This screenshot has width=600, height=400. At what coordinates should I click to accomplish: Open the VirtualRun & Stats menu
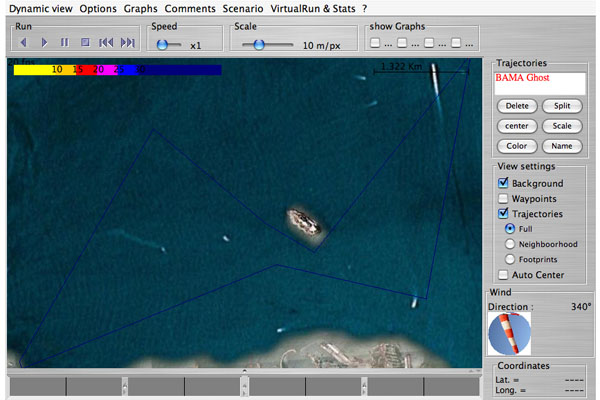(313, 8)
